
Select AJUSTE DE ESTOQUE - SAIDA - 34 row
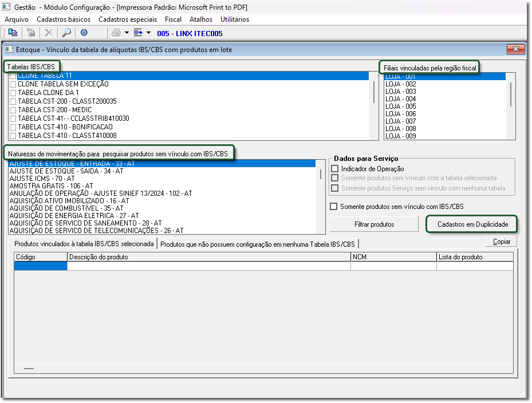tap(162, 171)
